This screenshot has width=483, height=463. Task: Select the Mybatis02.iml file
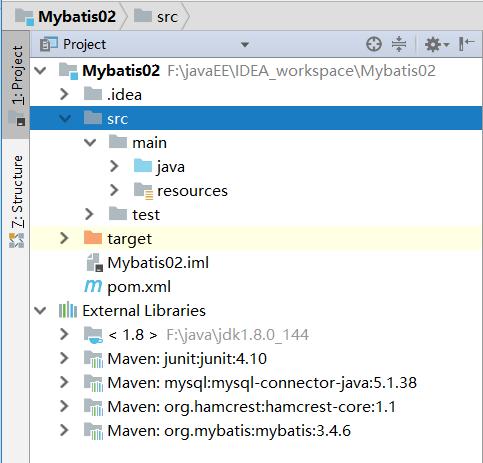[x=148, y=263]
